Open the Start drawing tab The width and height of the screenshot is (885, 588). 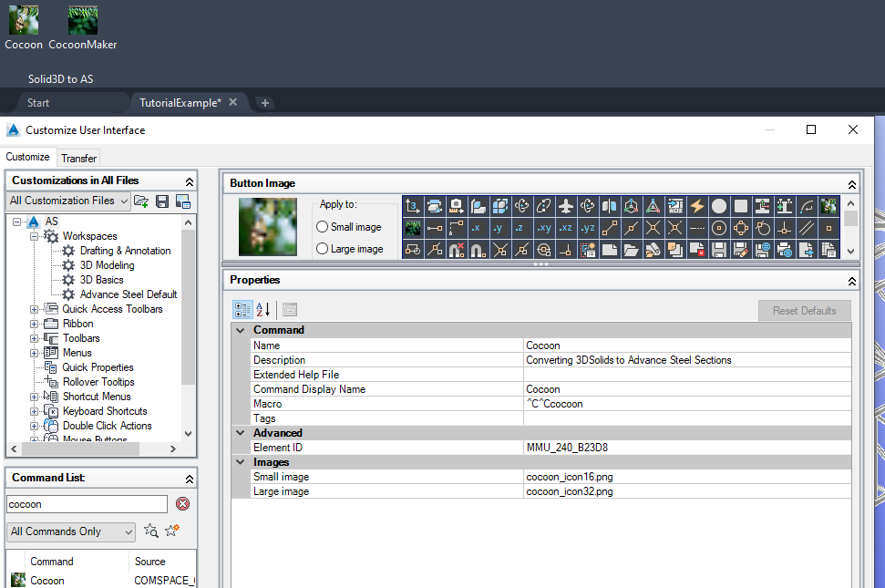pos(38,103)
